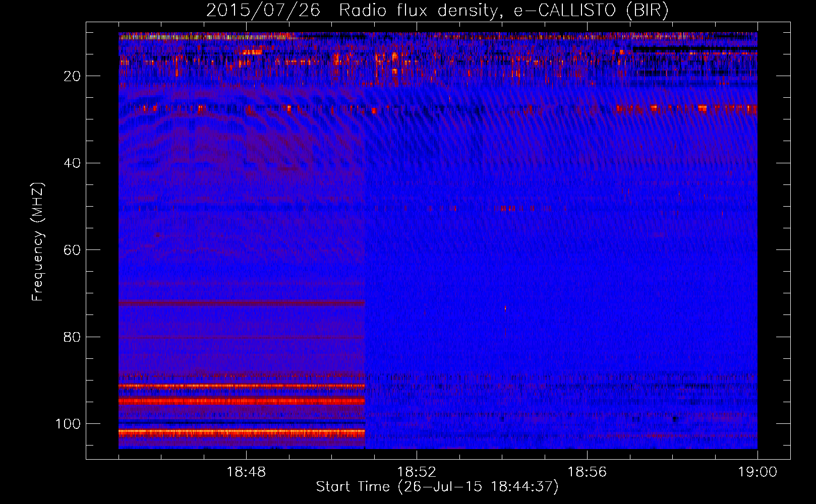
Task: Click the 18:56 time tick label
Action: pos(587,472)
